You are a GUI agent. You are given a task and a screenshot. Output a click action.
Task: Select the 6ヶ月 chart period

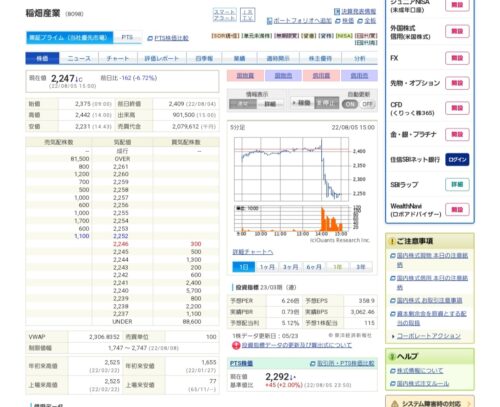pos(314,267)
